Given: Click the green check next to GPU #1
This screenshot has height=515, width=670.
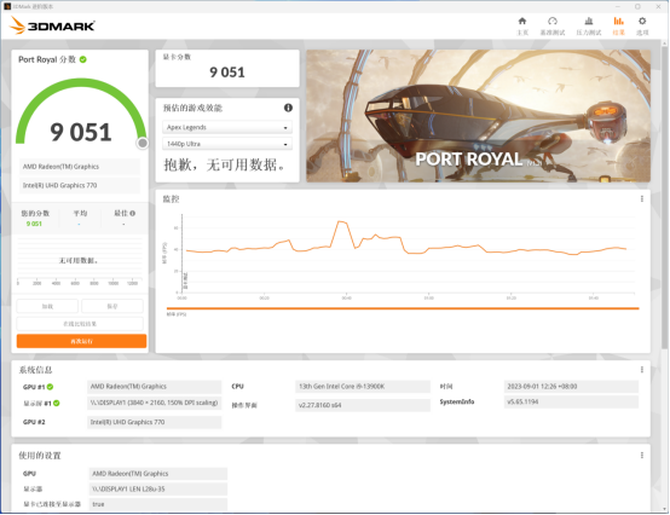Looking at the screenshot, I should (x=50, y=387).
